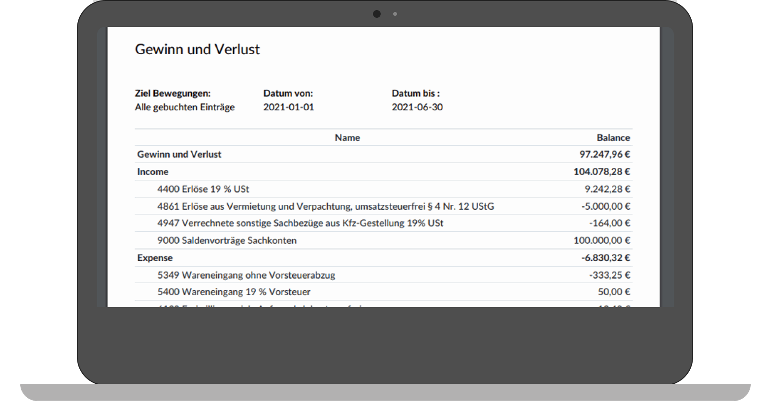
Task: Select account 4947 Verrechnete sonstige Sachbezüge
Action: [x=300, y=223]
